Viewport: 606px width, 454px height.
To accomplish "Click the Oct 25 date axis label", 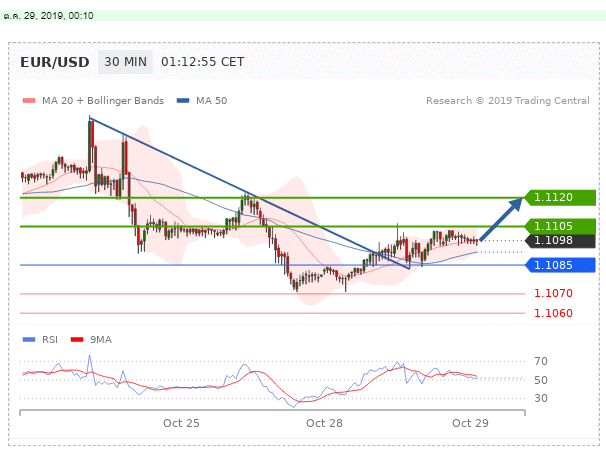I will [181, 423].
